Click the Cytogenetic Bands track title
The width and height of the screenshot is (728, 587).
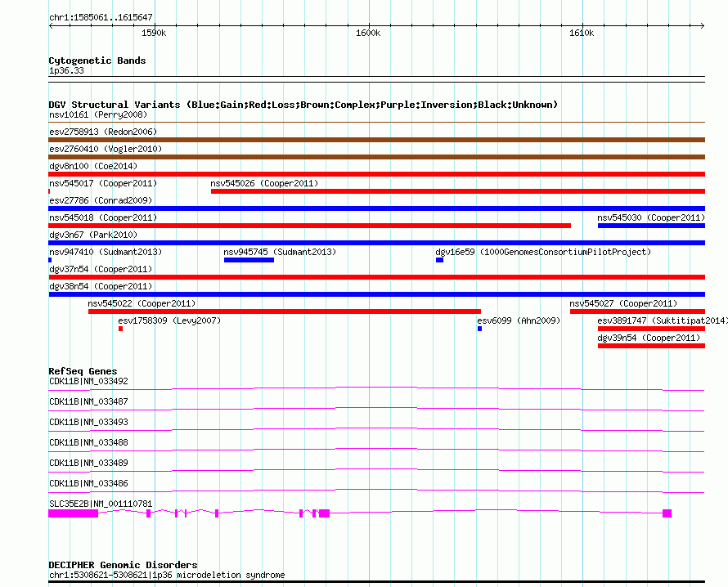(97, 60)
